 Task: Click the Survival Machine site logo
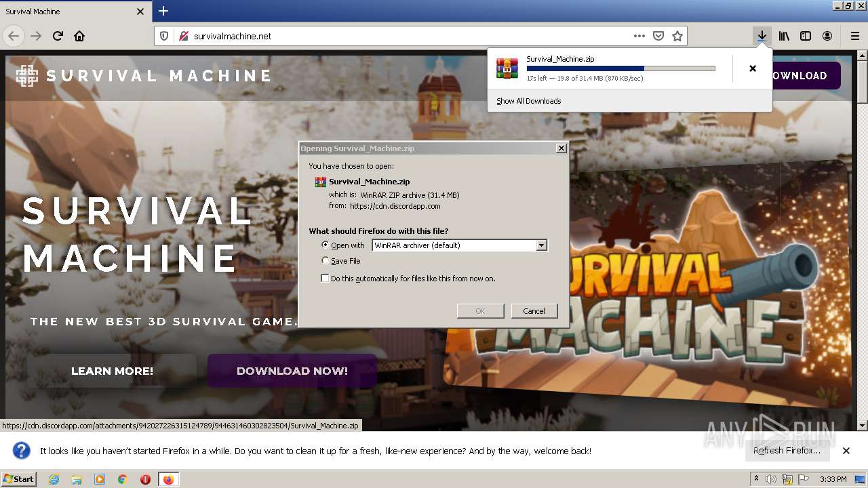(x=144, y=75)
